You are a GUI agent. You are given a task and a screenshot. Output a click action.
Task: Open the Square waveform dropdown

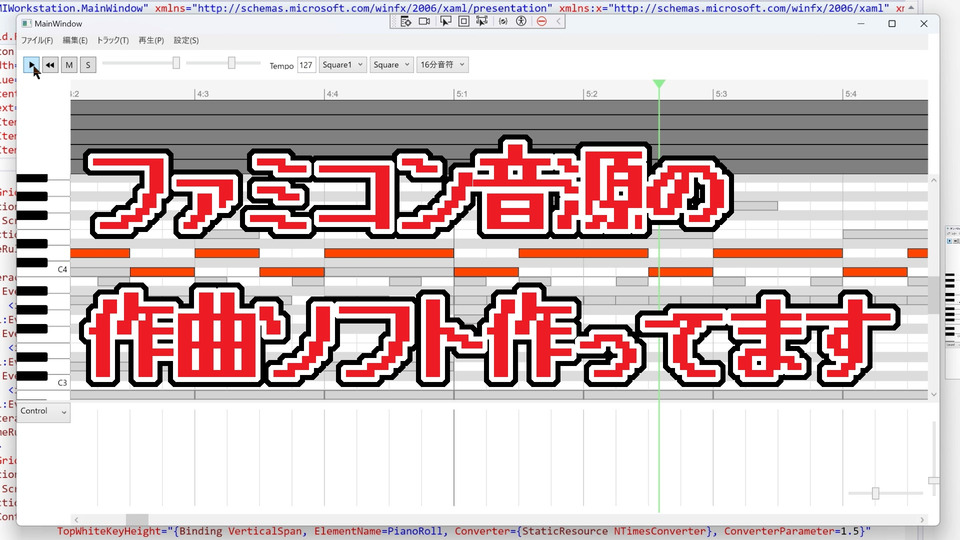(x=391, y=65)
